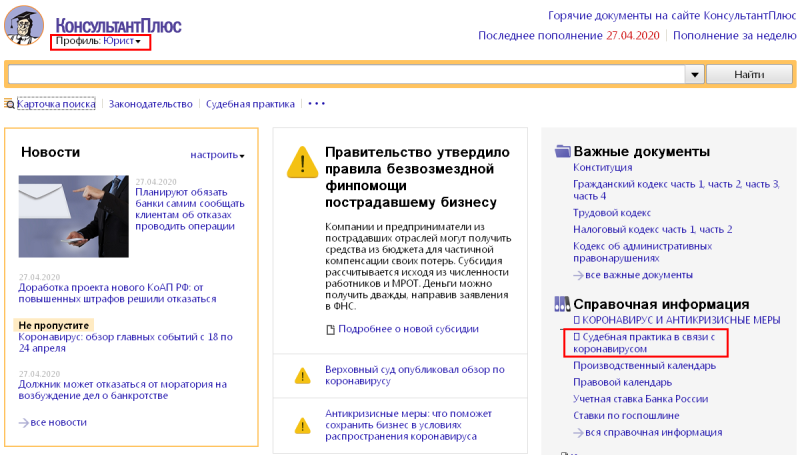Expand the news настроить dropdown

tap(217, 155)
